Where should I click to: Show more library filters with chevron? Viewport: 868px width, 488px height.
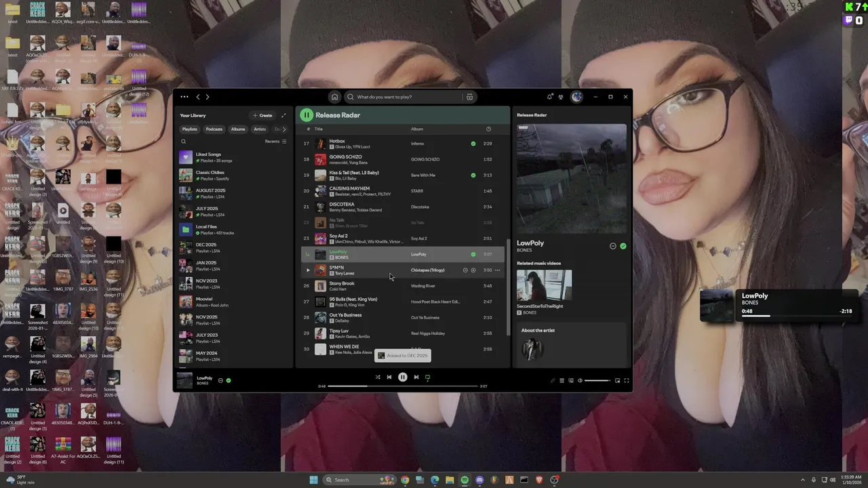284,129
